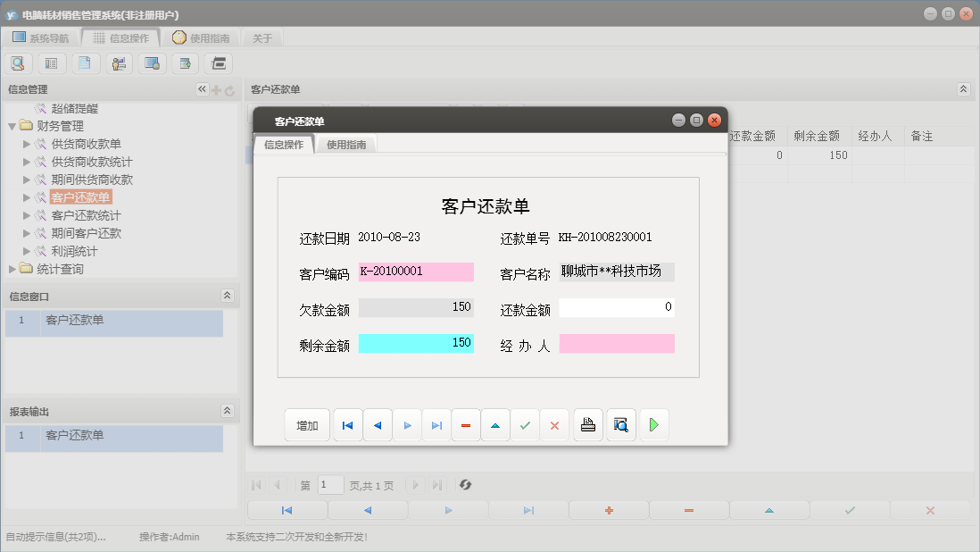
Task: Open print preview in the repayment dialog
Action: tap(621, 425)
